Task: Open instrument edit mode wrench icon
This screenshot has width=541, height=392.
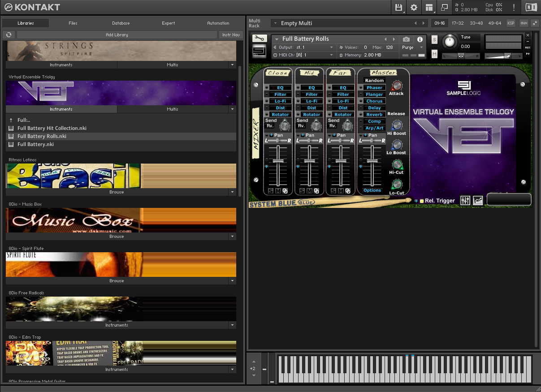Action: point(259,39)
